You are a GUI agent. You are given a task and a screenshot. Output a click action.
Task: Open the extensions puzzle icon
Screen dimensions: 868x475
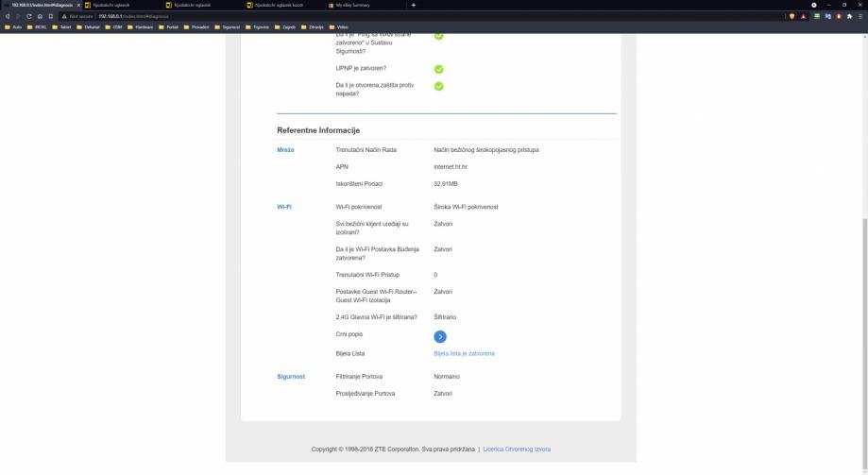coord(850,16)
